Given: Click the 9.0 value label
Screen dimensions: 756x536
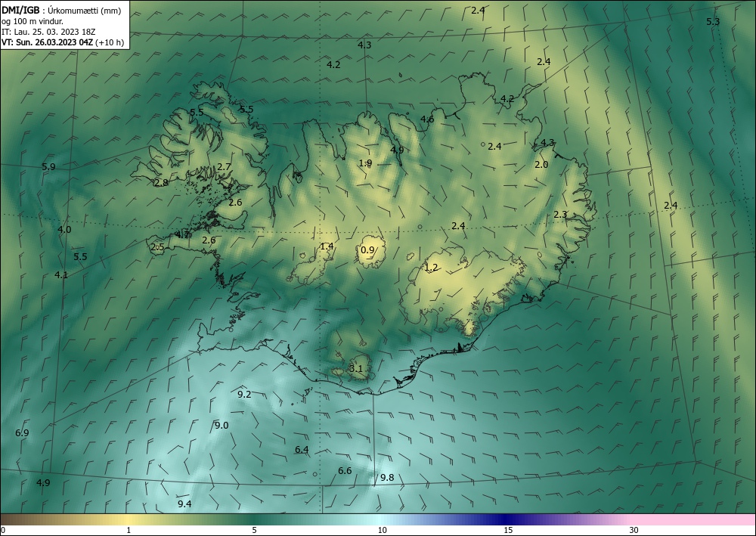Looking at the screenshot, I should pyautogui.click(x=222, y=425).
